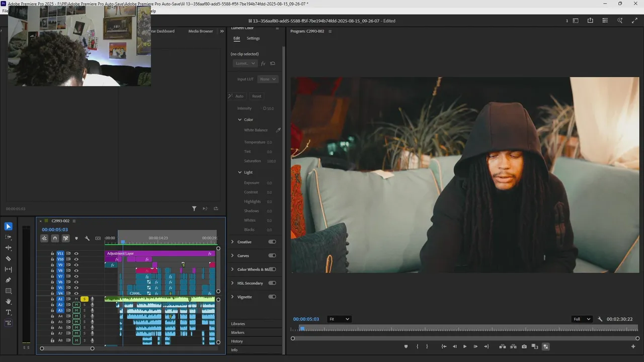The width and height of the screenshot is (644, 362).
Task: Open the History panel tab
Action: tap(237, 341)
